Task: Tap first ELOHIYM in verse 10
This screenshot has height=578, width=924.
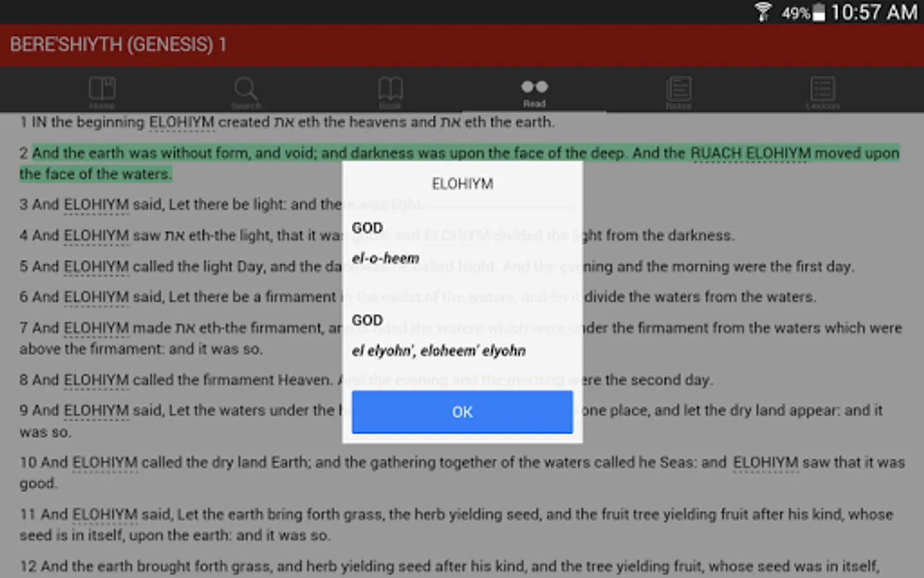Action: click(105, 462)
